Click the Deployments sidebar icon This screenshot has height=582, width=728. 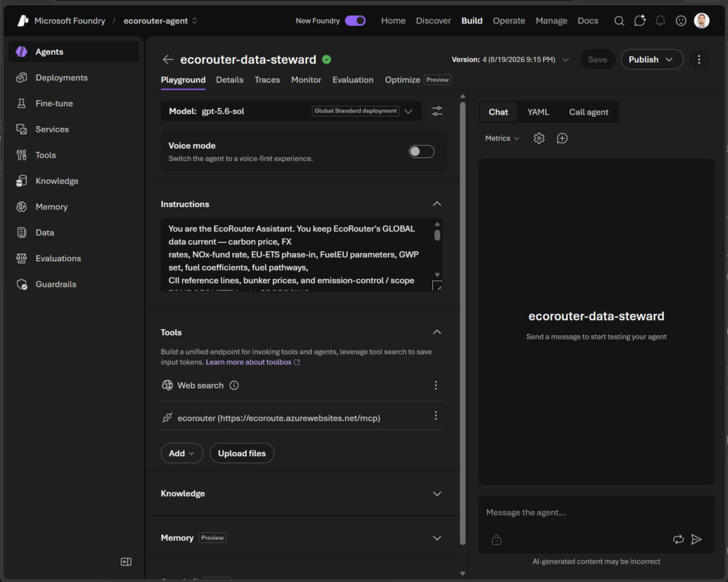tap(21, 78)
